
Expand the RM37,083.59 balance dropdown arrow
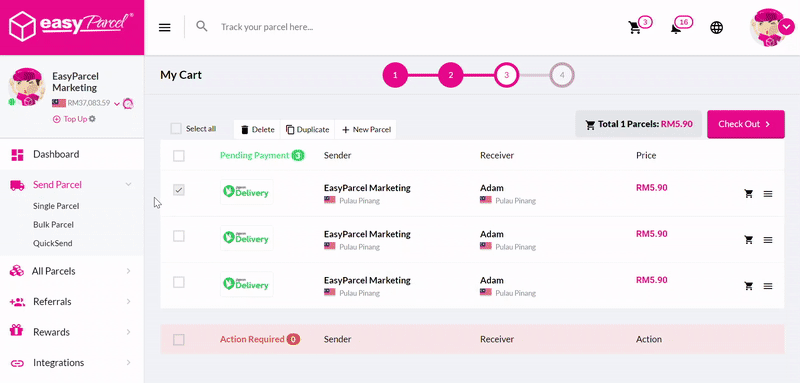point(117,104)
